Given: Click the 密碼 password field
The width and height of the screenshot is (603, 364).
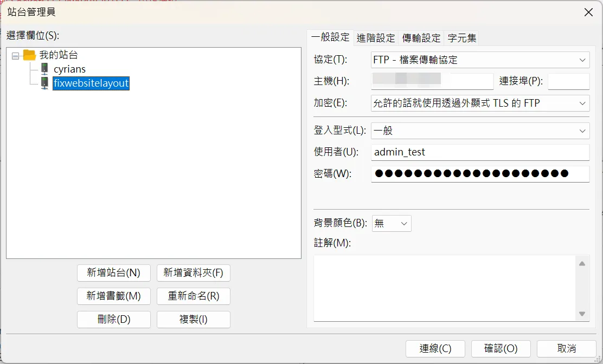Looking at the screenshot, I should [480, 174].
